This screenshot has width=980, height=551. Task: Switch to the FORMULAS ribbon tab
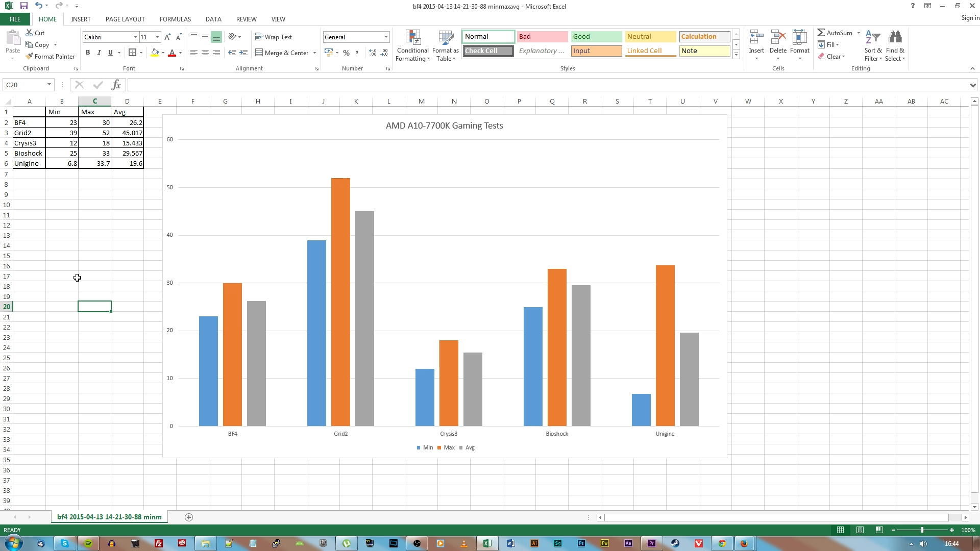pyautogui.click(x=175, y=19)
